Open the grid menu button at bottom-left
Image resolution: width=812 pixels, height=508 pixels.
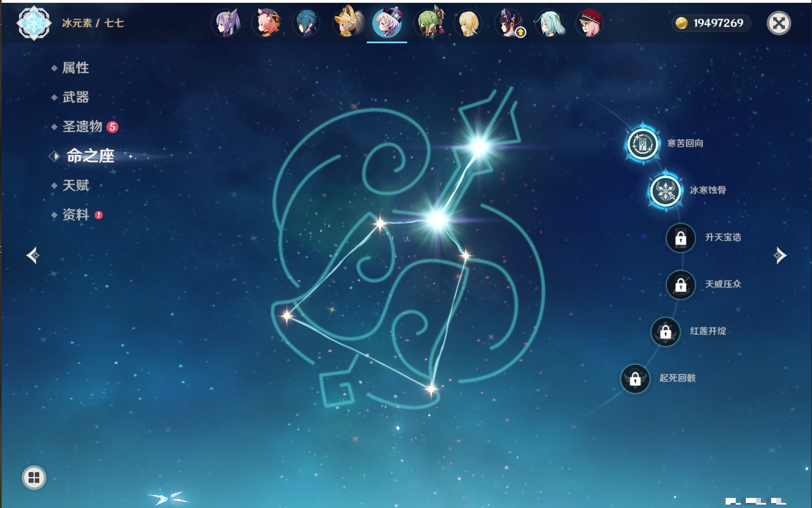[34, 478]
